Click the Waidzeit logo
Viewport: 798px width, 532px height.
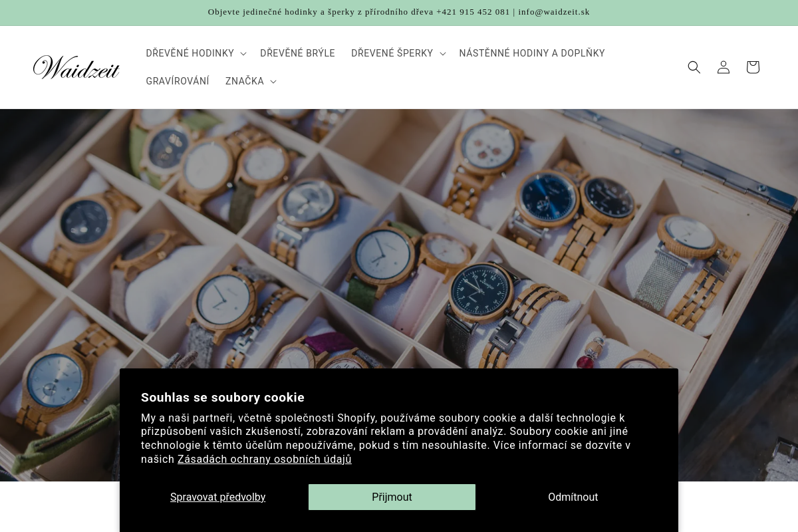[76, 67]
